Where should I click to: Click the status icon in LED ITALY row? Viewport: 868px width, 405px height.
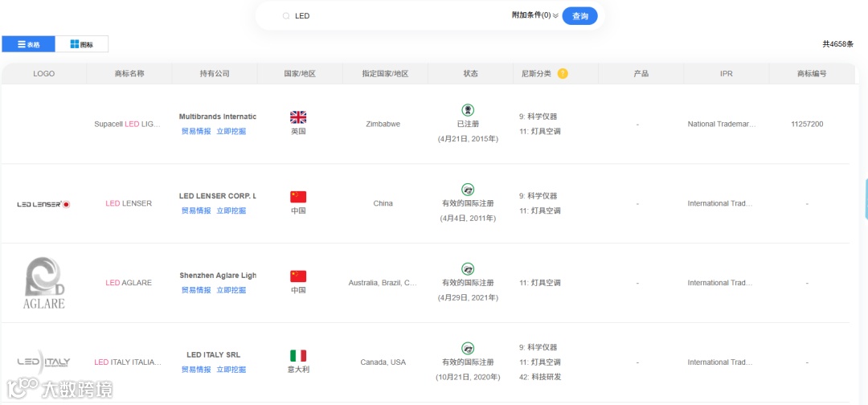(468, 349)
